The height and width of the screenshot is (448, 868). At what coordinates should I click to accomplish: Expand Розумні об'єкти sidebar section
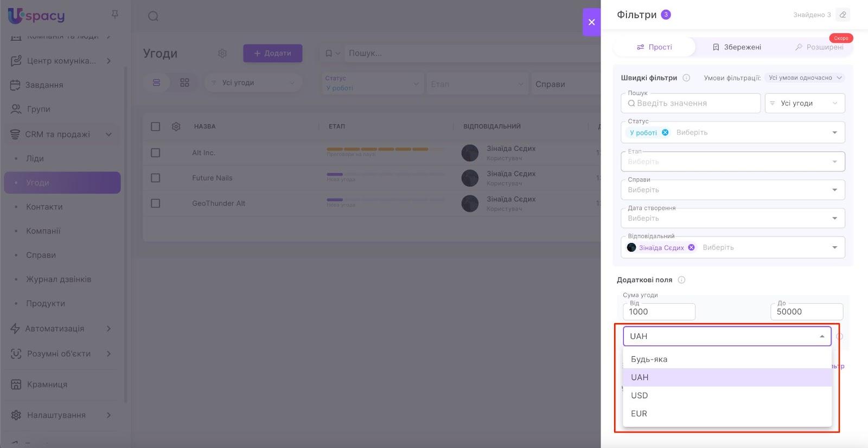pyautogui.click(x=108, y=354)
